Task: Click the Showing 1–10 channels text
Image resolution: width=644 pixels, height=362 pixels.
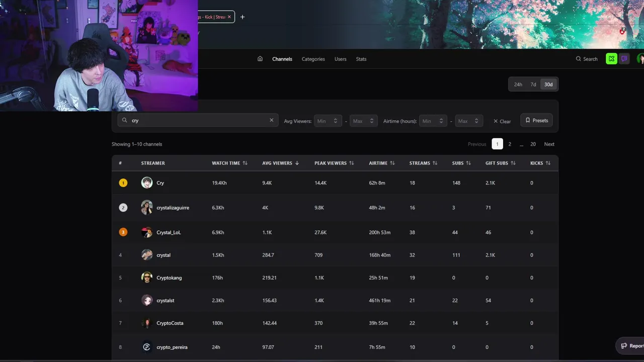Action: [137, 144]
